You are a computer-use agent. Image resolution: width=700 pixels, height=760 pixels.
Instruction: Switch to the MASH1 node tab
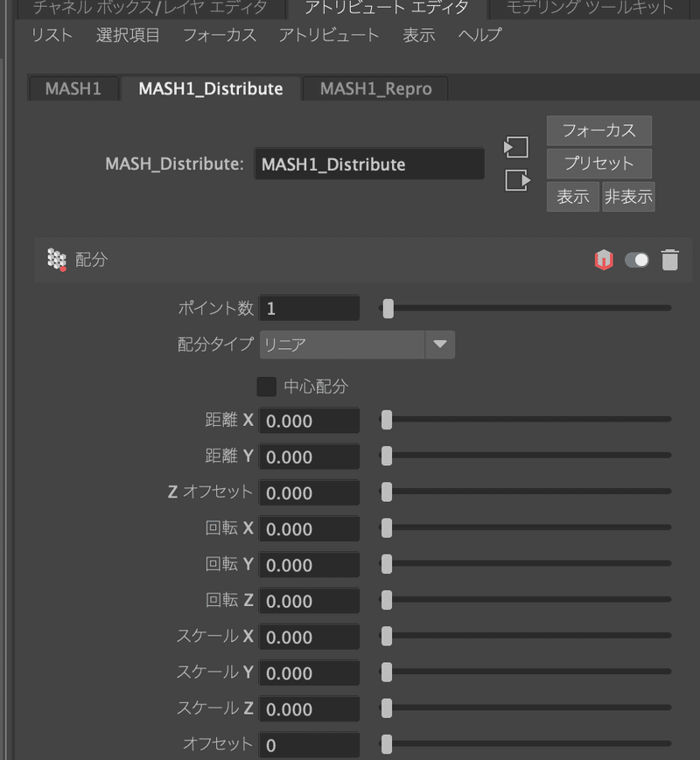click(x=73, y=88)
